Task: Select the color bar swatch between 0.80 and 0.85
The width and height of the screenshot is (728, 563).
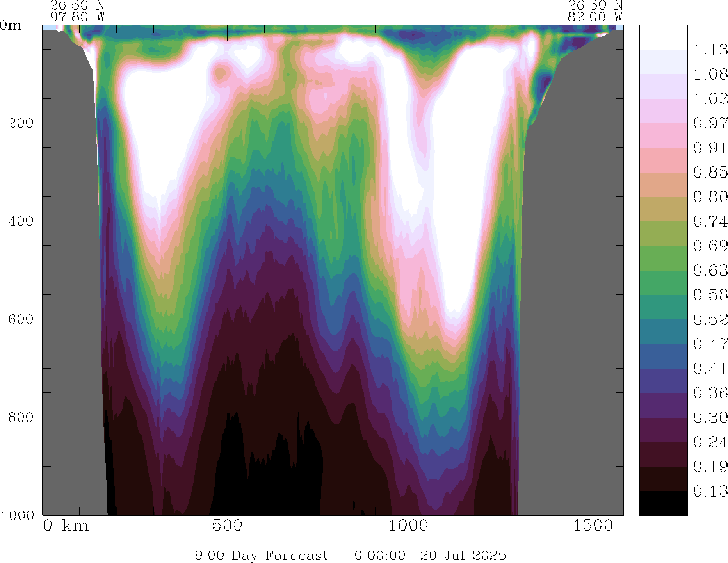Action: (663, 185)
